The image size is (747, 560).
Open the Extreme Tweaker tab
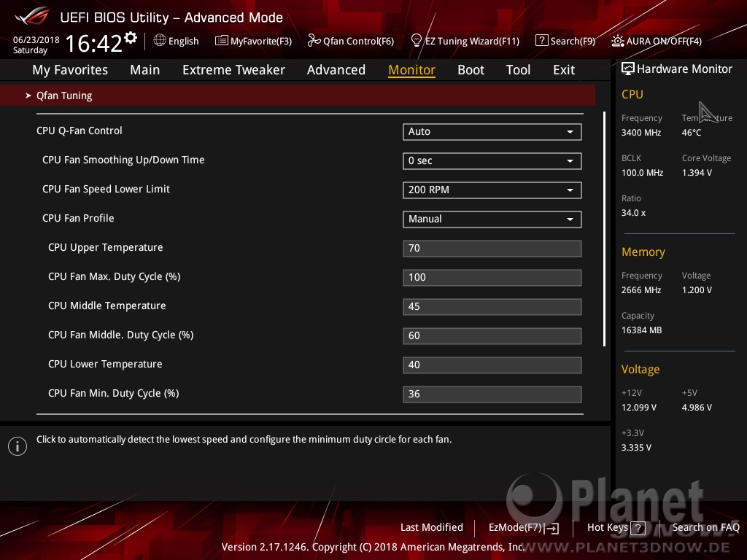pyautogui.click(x=233, y=70)
